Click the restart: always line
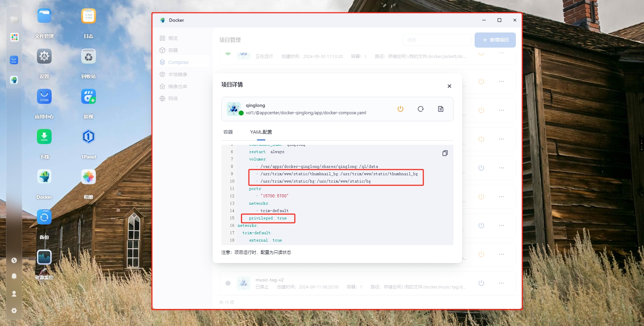The height and width of the screenshot is (326, 644). pos(267,152)
